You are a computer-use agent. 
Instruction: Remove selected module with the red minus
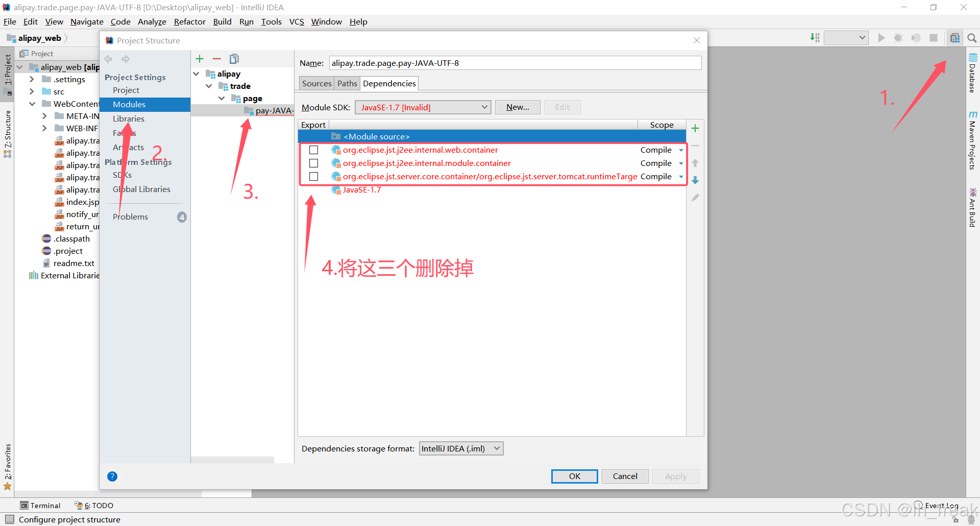(x=217, y=59)
